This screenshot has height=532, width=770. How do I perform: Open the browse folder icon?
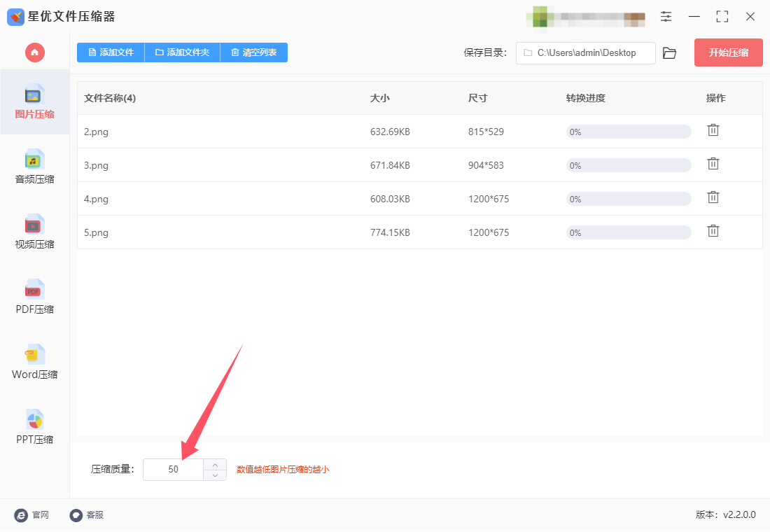[x=669, y=53]
